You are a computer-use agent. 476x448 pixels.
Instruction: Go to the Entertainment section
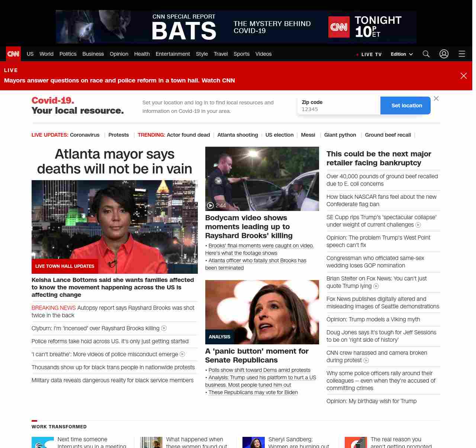tap(173, 54)
